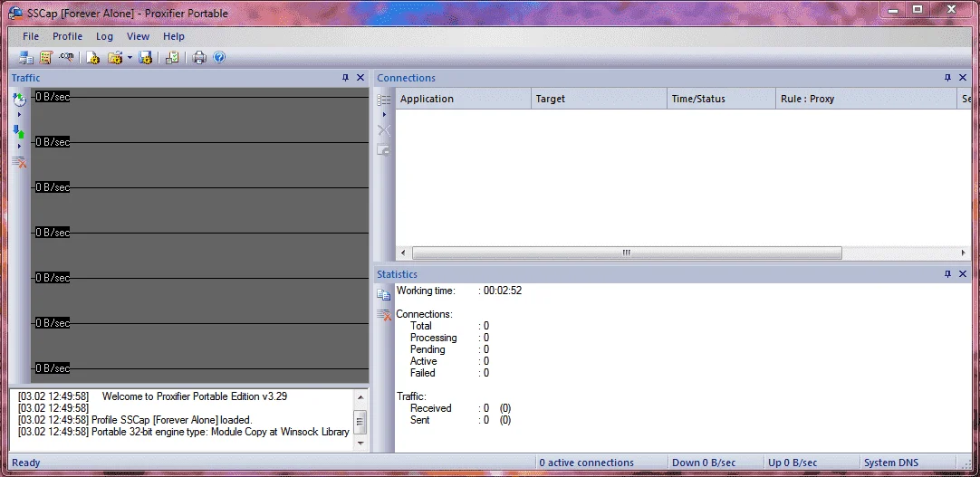Click the 'Up 0 B/sec' status entry
Viewport: 980px width, 477px height.
tap(793, 463)
